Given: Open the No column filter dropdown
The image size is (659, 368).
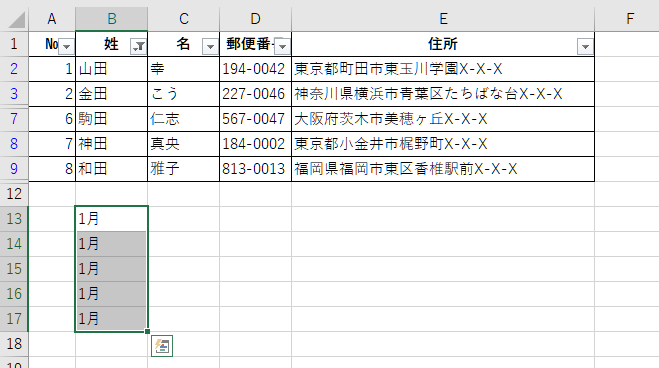Looking at the screenshot, I should [66, 46].
